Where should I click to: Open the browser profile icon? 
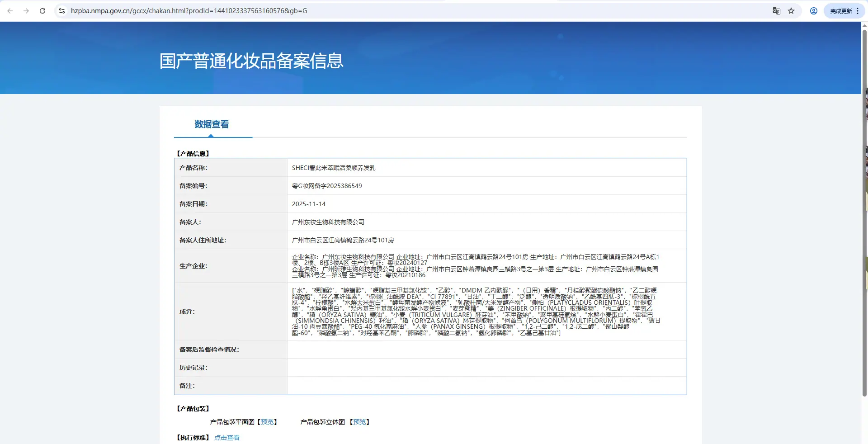point(814,11)
